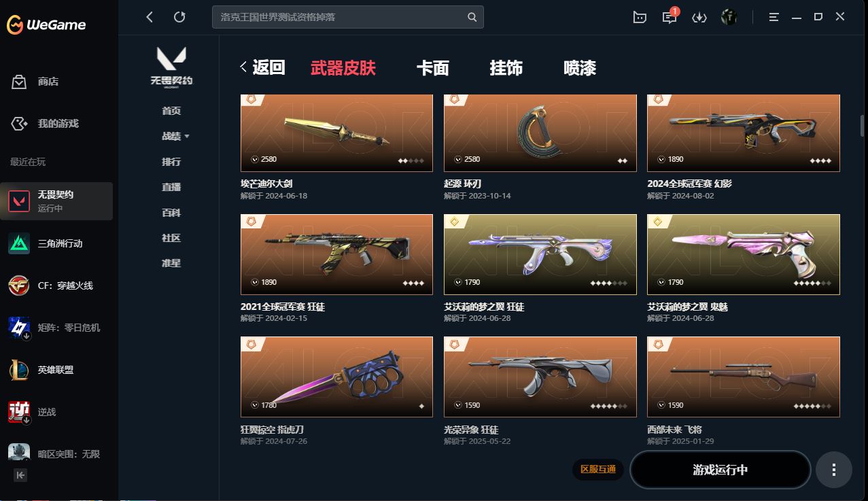868x501 pixels.
Task: Switch to the 喷漆 tab
Action: pyautogui.click(x=580, y=68)
